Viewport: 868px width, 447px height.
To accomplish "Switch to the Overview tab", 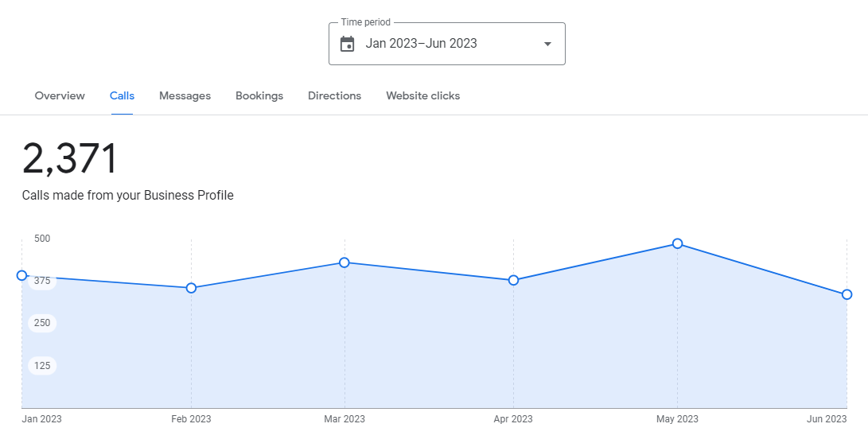I will pyautogui.click(x=60, y=95).
